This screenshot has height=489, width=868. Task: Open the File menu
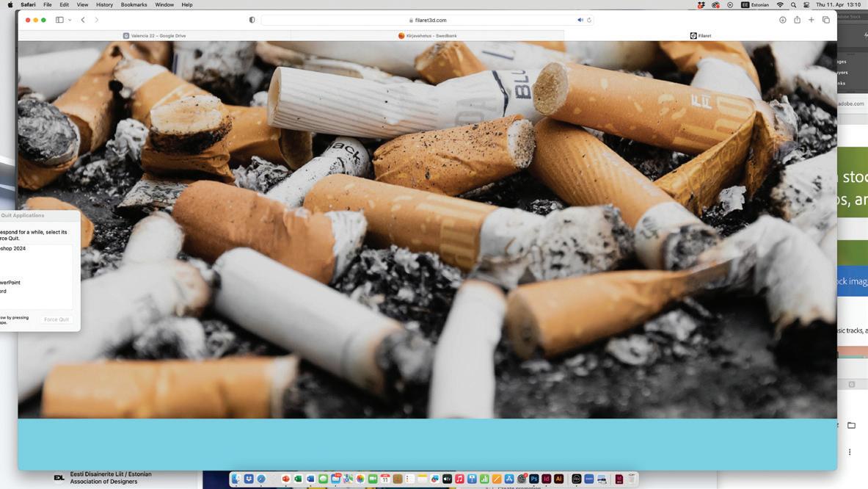coord(48,4)
